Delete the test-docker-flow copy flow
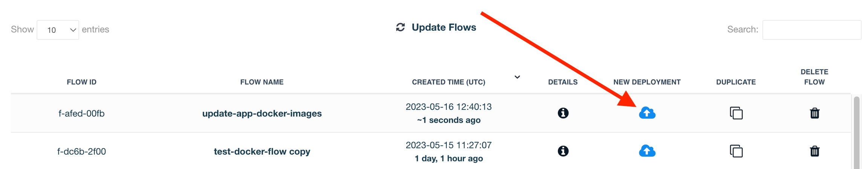Image resolution: width=868 pixels, height=169 pixels. point(815,151)
